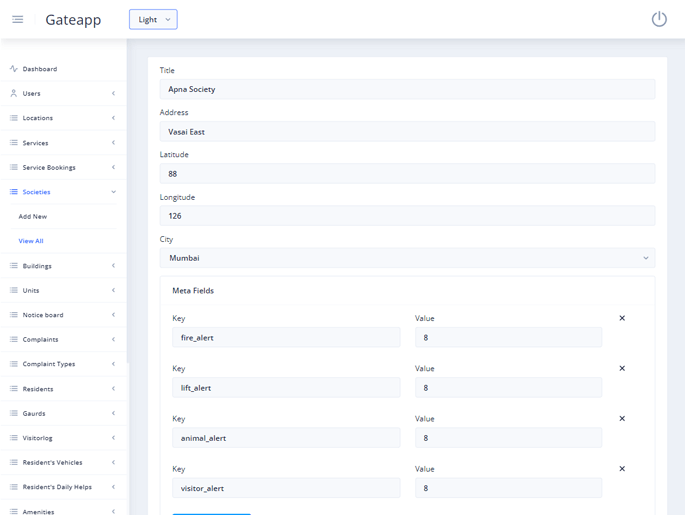This screenshot has height=515, width=685.
Task: Open the Gaurds sidebar menu
Action: tap(64, 413)
